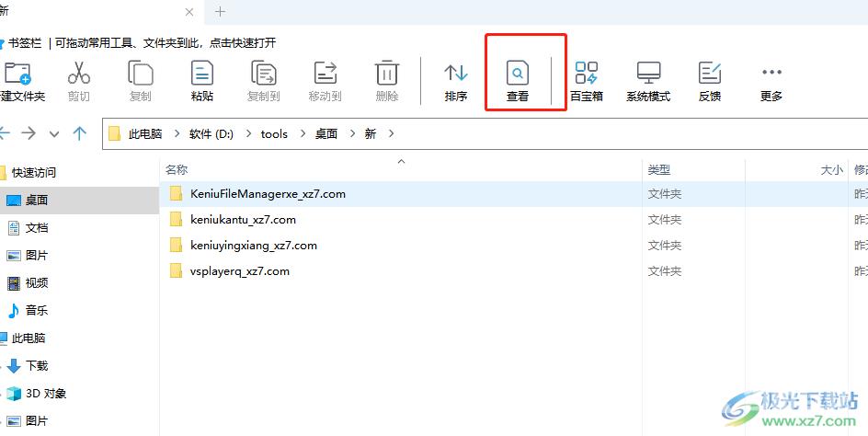Click the folder icon of keniukantu_xz7.com
Screen dimensions: 868x436
(176, 220)
